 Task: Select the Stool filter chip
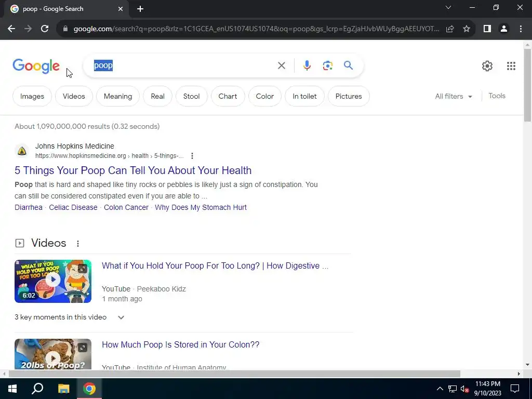(x=191, y=96)
